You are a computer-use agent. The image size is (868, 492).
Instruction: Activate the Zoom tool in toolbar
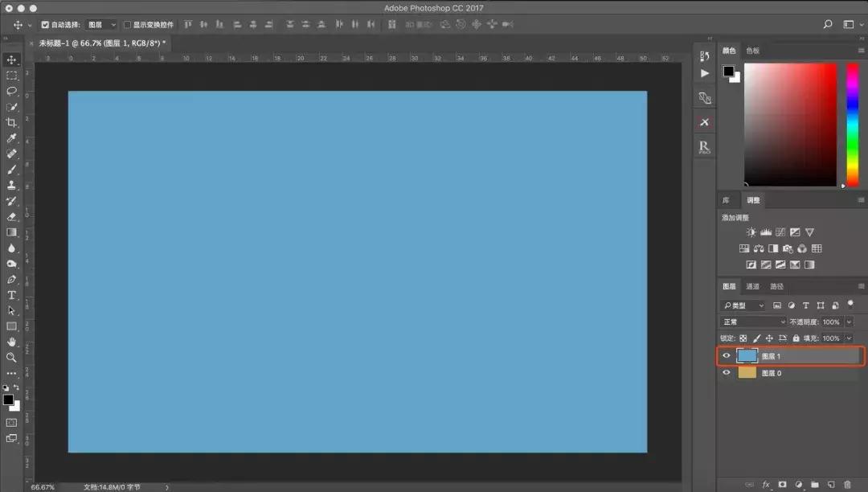[11, 357]
